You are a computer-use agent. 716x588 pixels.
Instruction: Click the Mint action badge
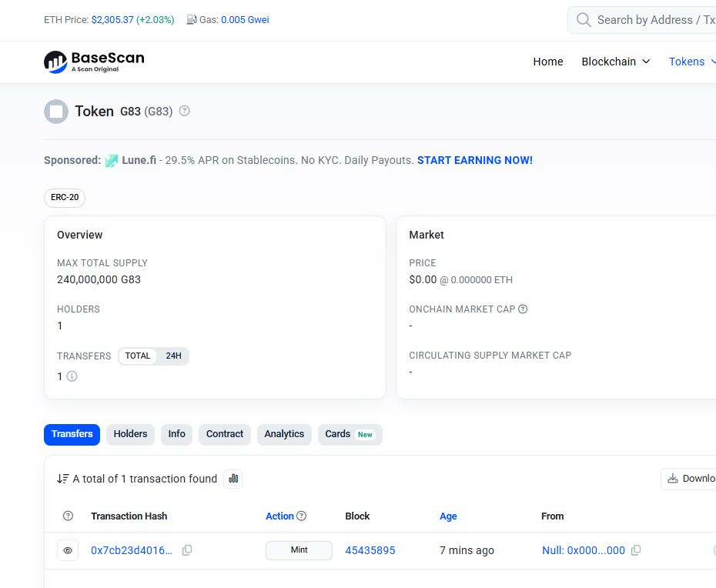tap(299, 550)
